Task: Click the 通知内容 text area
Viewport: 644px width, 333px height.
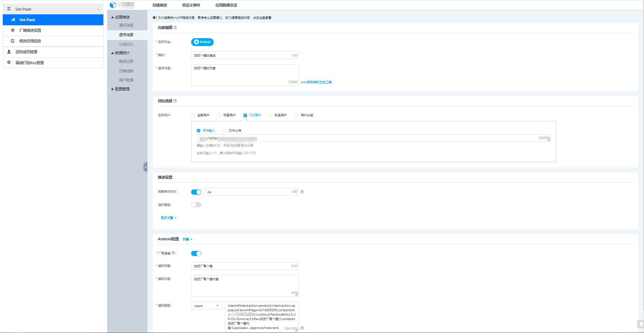Action: click(x=245, y=286)
